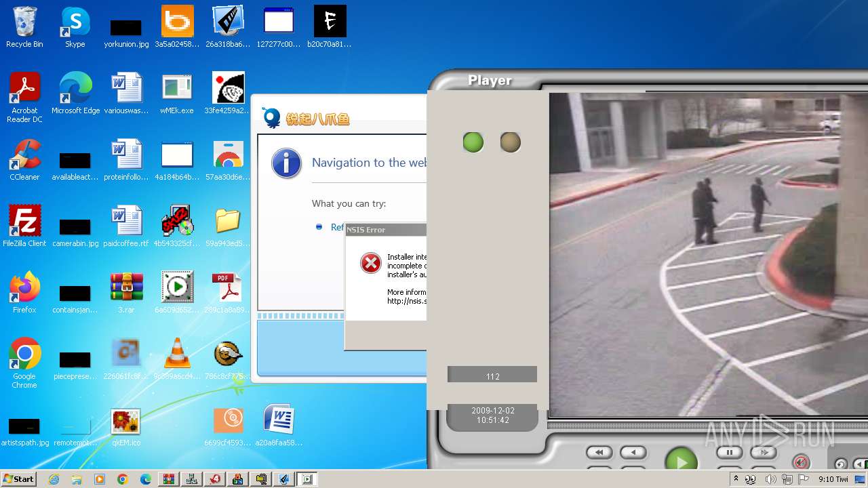This screenshot has height=488, width=868.
Task: Open Skype desktop shortcut
Action: pos(75,27)
